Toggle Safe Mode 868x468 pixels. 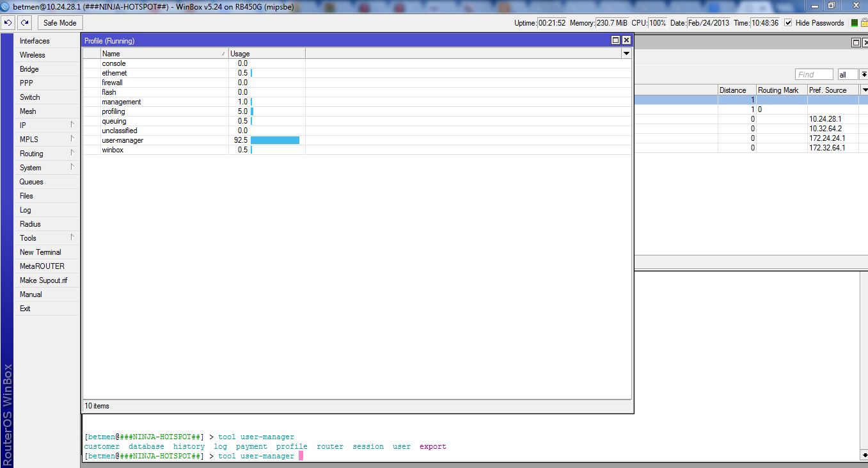pos(59,23)
